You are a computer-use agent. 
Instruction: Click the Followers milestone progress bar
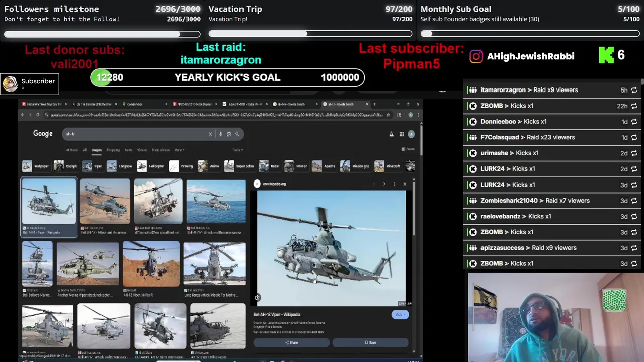[102, 34]
